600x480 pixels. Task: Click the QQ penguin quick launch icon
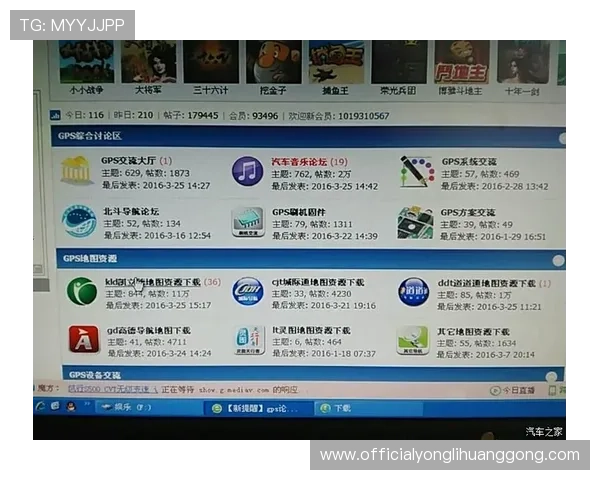click(71, 407)
